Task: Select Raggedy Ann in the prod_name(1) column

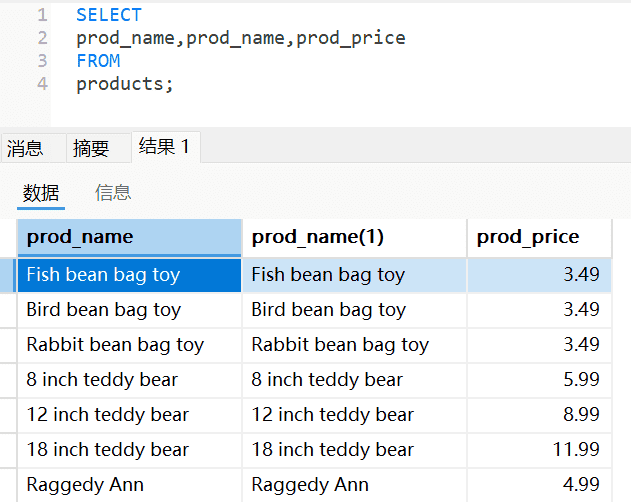Action: click(x=310, y=485)
